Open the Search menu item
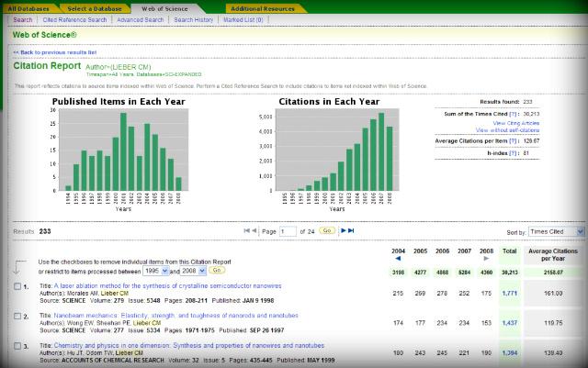 pos(23,20)
